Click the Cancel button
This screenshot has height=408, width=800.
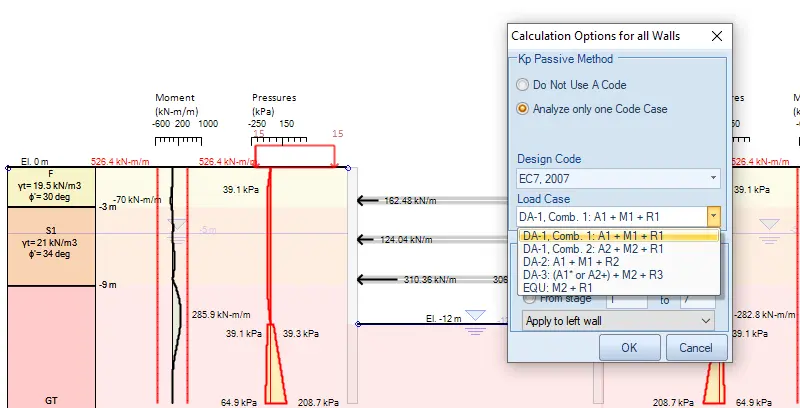click(x=696, y=347)
